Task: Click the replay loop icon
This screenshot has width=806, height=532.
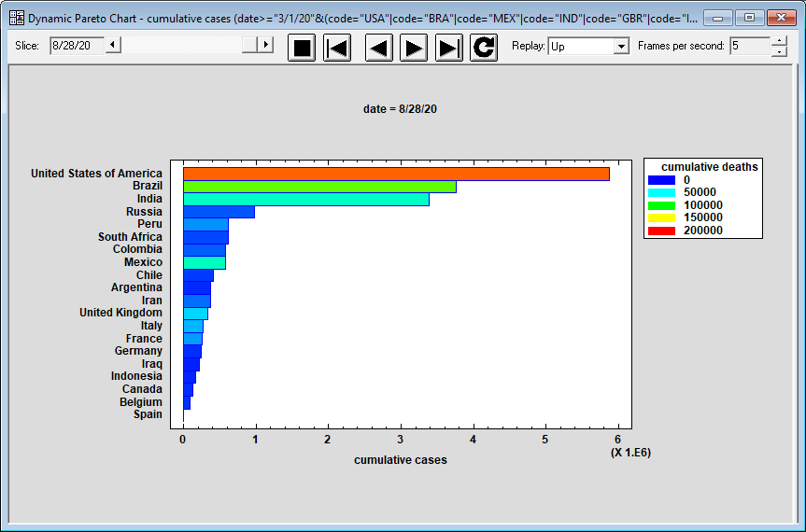Action: click(484, 47)
